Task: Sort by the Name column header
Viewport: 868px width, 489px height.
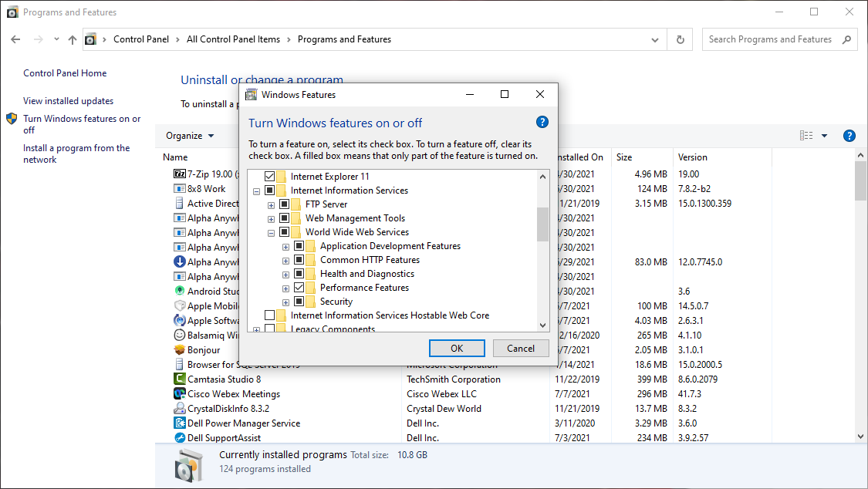Action: click(x=175, y=157)
